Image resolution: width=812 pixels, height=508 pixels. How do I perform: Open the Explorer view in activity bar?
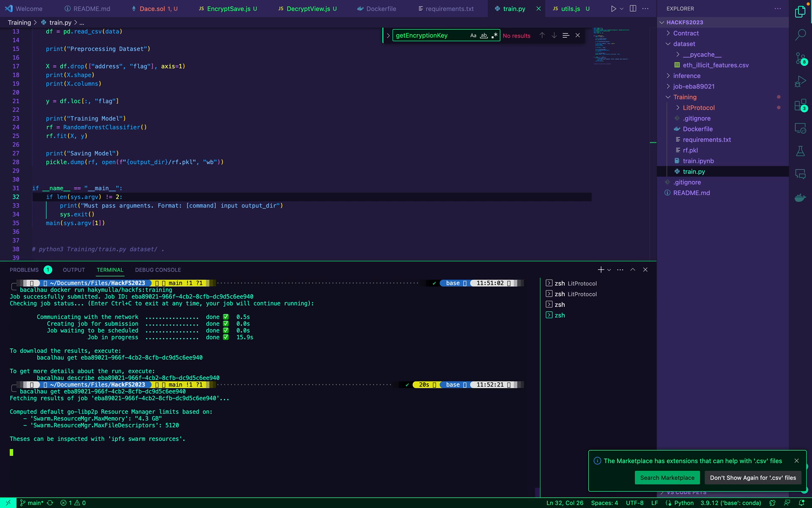tap(800, 12)
